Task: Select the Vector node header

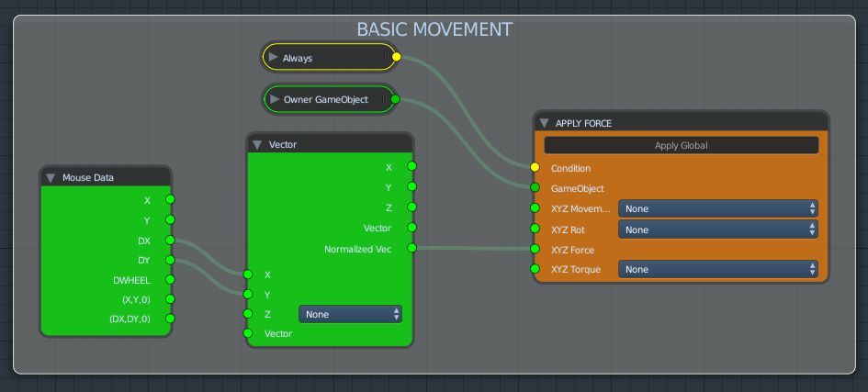Action: point(330,144)
